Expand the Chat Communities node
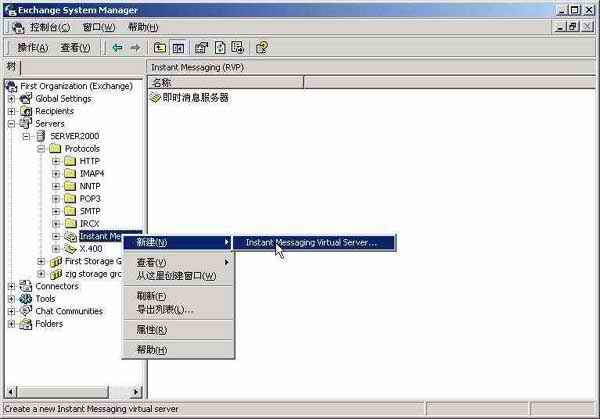Image resolution: width=600 pixels, height=419 pixels. click(11, 312)
